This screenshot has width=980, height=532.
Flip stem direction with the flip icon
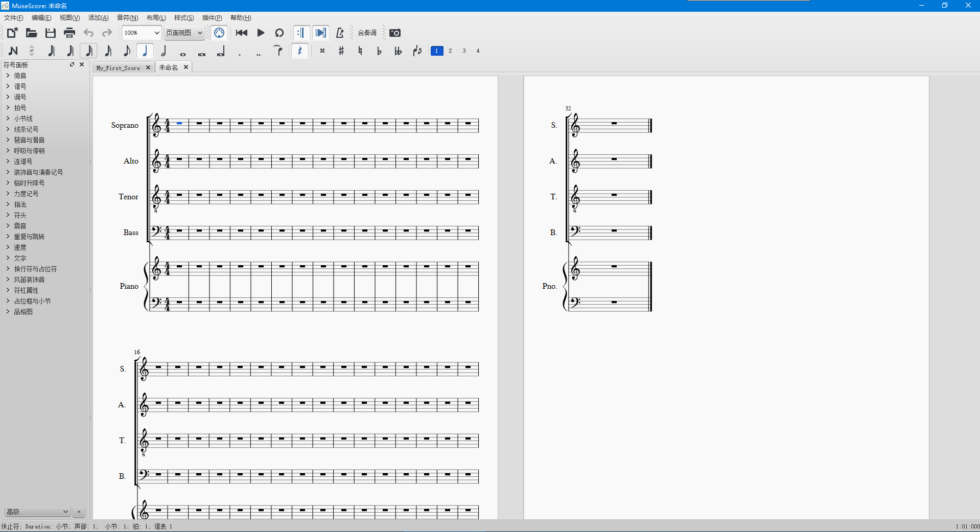pos(417,51)
